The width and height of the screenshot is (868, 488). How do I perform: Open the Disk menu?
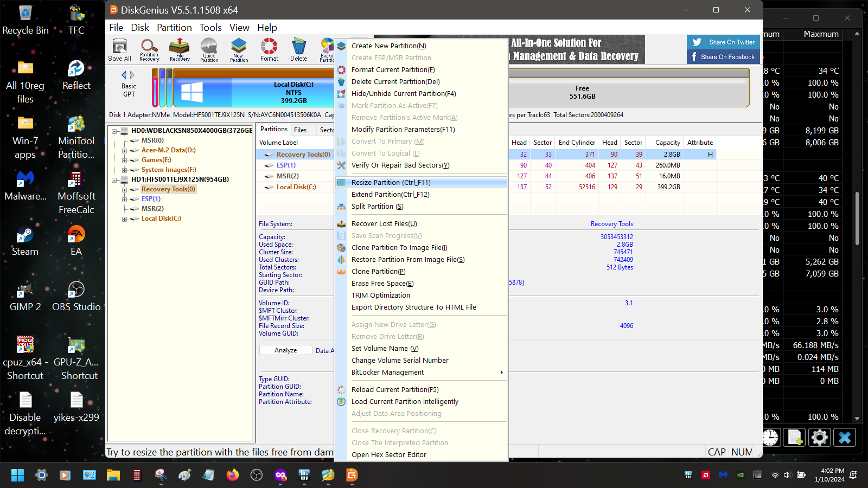point(140,28)
